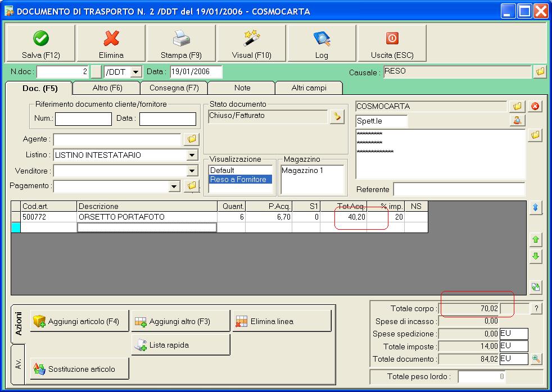Screen dimensions: 552x392
Task: Click Data field 19/01/2006
Action: click(196, 72)
